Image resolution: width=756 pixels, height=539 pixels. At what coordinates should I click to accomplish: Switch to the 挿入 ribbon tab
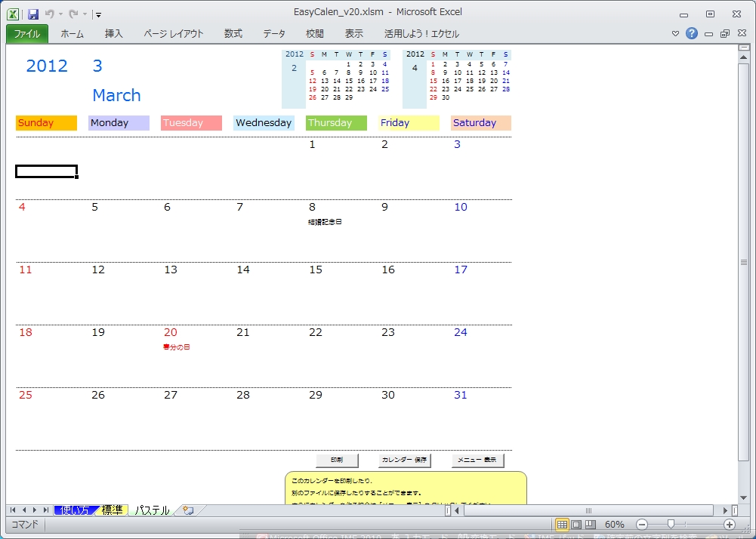[x=114, y=34]
